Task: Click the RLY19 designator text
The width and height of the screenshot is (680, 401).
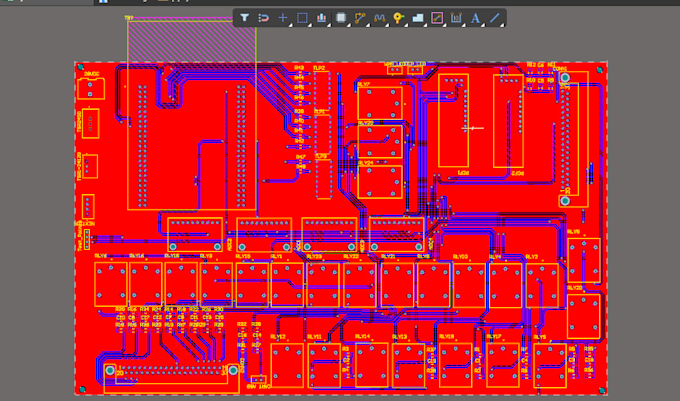Action: [x=446, y=336]
